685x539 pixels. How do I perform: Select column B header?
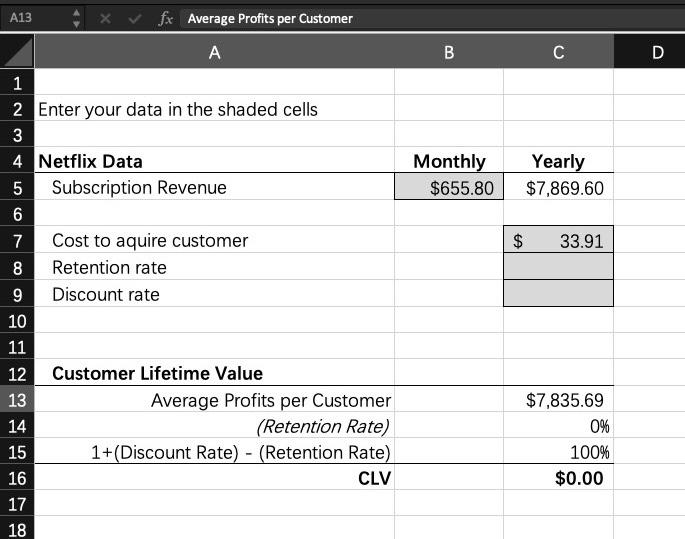pos(449,52)
